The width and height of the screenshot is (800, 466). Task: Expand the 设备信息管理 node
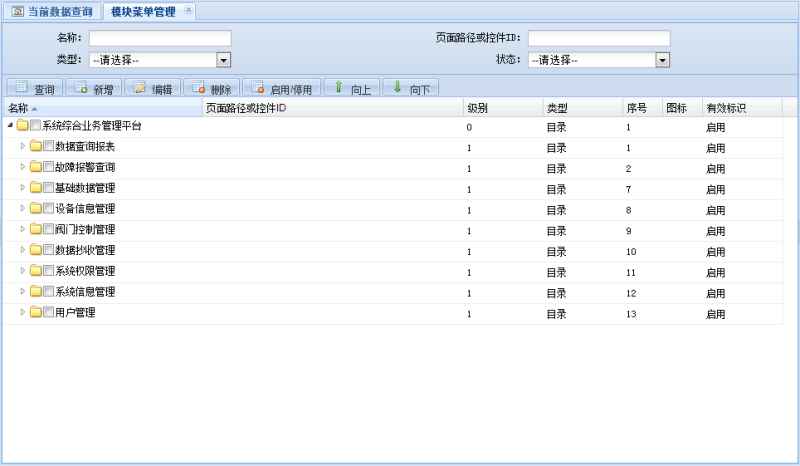click(22, 208)
